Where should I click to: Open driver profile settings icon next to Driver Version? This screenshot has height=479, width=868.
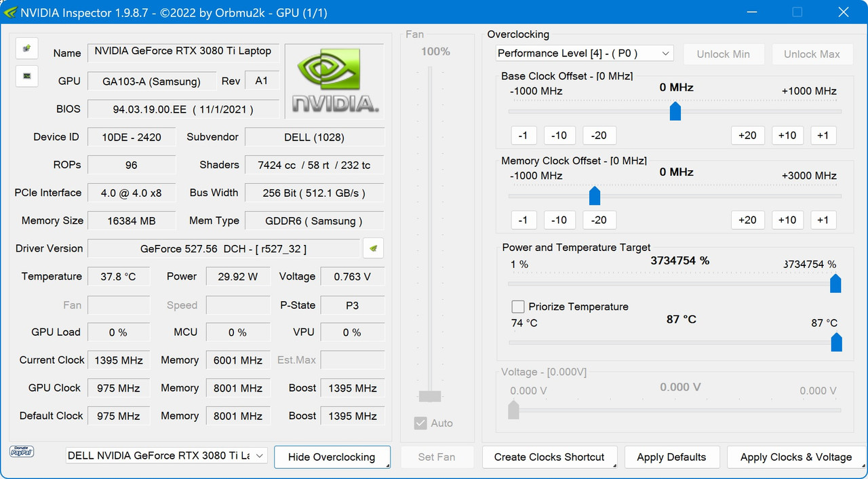pyautogui.click(x=373, y=248)
